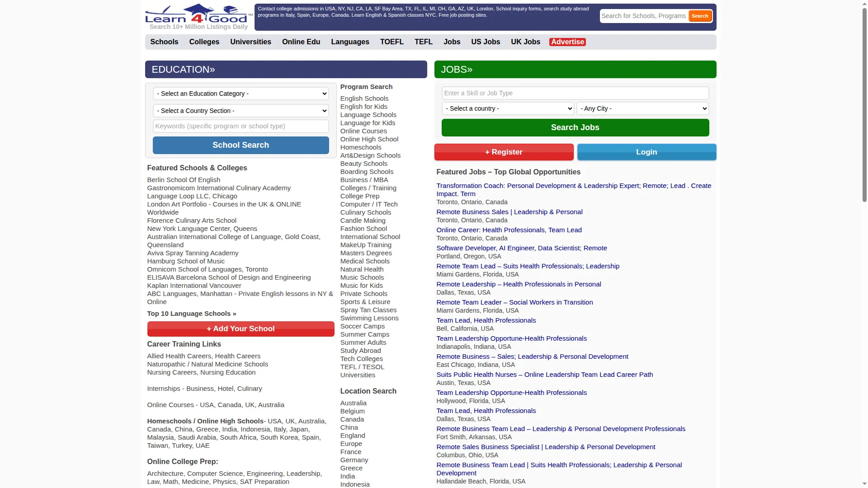Viewport: 868px width, 488px height.
Task: Open the Country Section dropdown
Action: (241, 111)
